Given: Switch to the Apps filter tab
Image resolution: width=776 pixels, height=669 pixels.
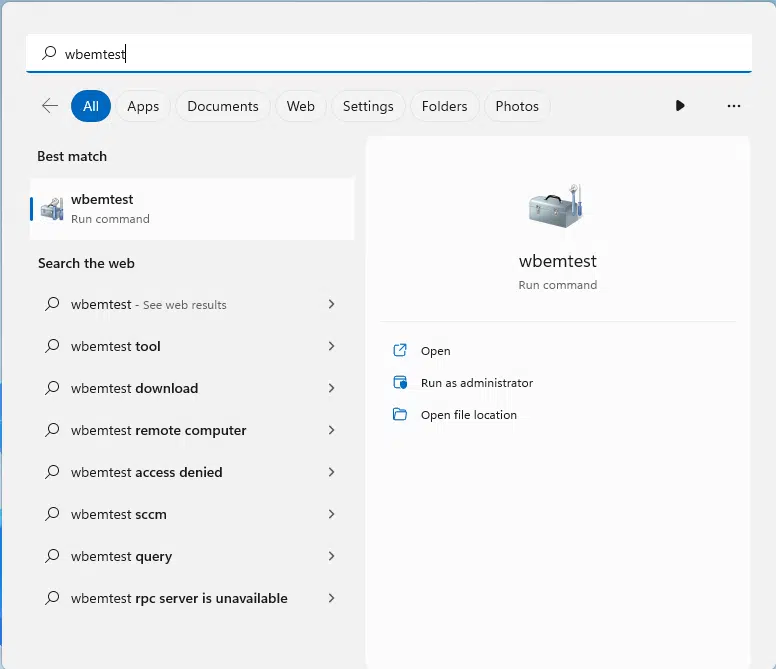Looking at the screenshot, I should pos(143,106).
